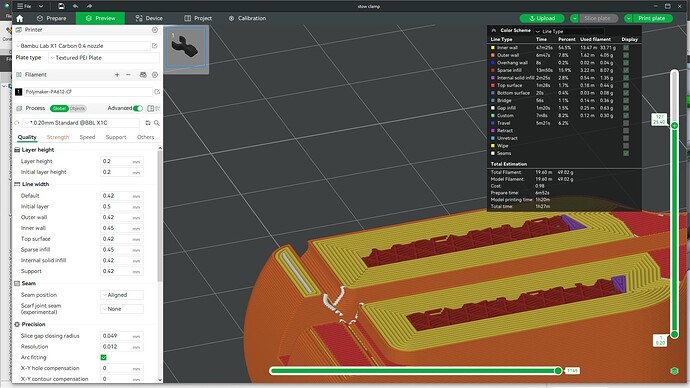Click the Printer section icon
The image size is (690, 388).
pos(18,30)
